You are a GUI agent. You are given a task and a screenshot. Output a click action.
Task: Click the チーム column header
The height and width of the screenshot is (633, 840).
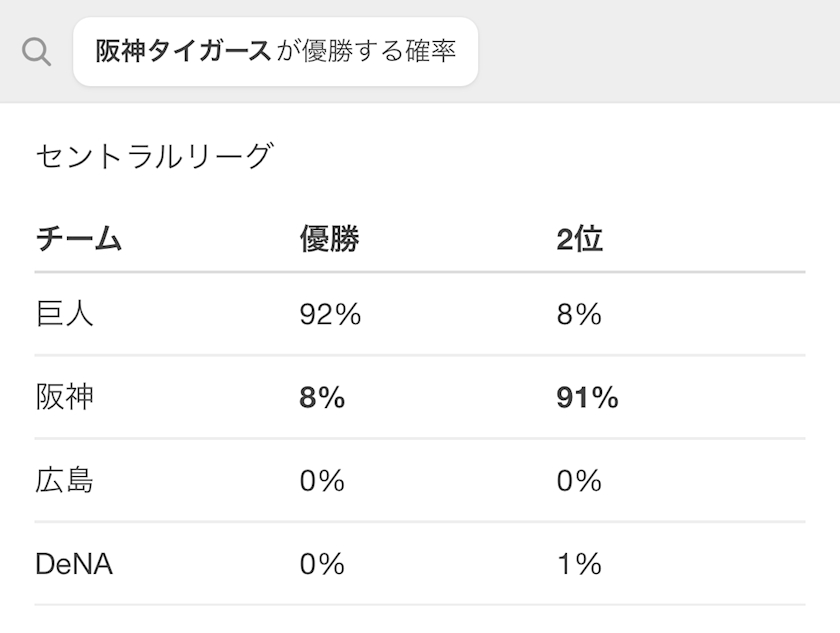78,240
